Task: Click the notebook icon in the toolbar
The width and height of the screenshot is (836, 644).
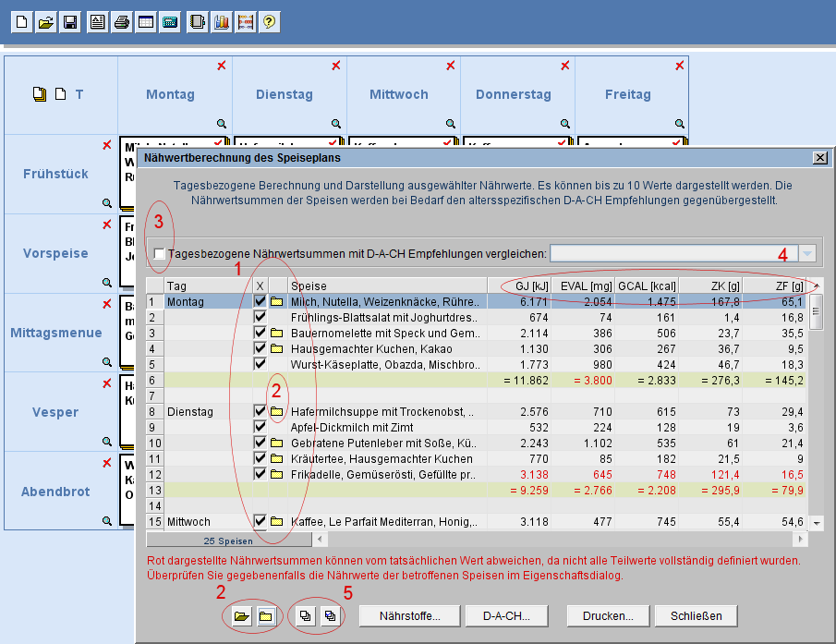Action: 197,22
